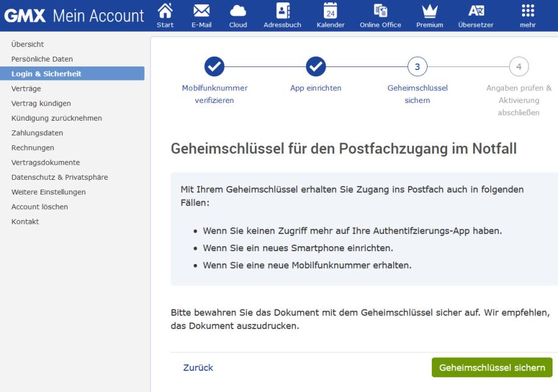Open 'Account löschen' in the sidebar

38,206
